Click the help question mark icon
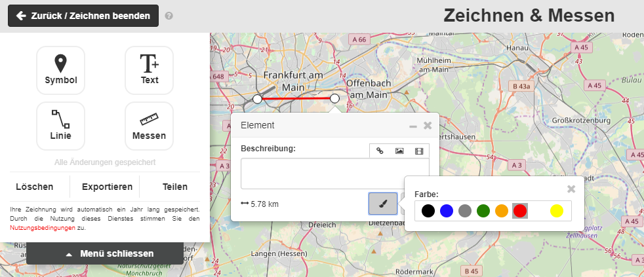 169,16
